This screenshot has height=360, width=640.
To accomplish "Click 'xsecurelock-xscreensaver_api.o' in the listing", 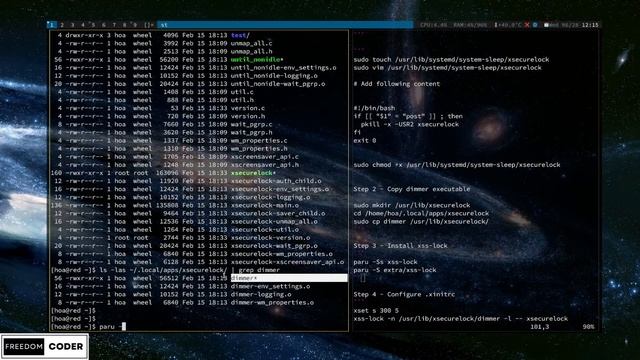I will 287,262.
